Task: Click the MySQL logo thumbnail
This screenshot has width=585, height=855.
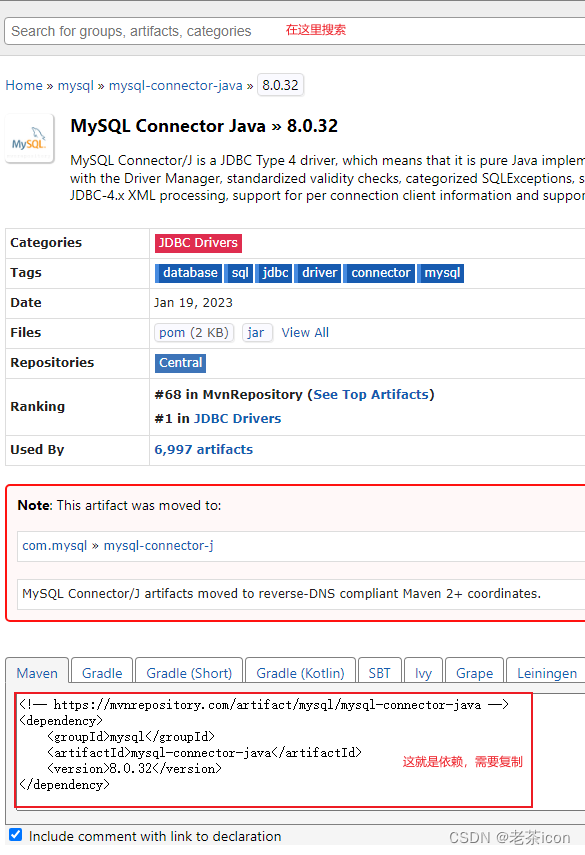Action: [29, 139]
